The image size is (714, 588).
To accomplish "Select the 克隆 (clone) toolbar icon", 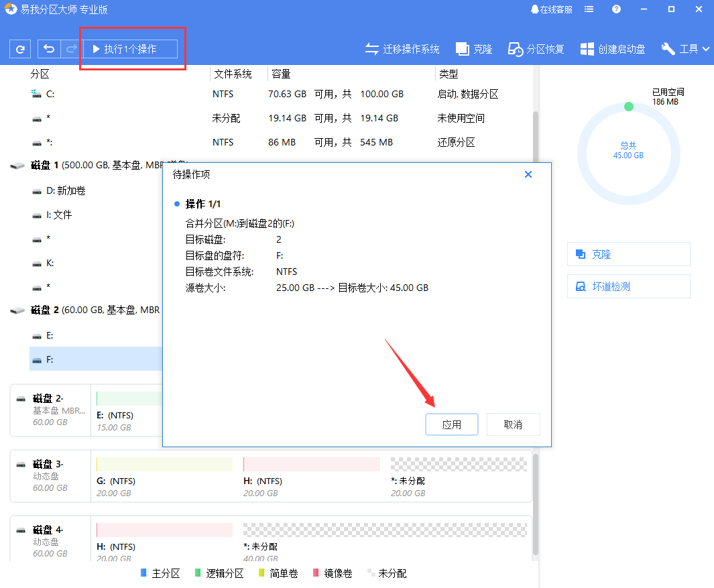I will pos(473,48).
